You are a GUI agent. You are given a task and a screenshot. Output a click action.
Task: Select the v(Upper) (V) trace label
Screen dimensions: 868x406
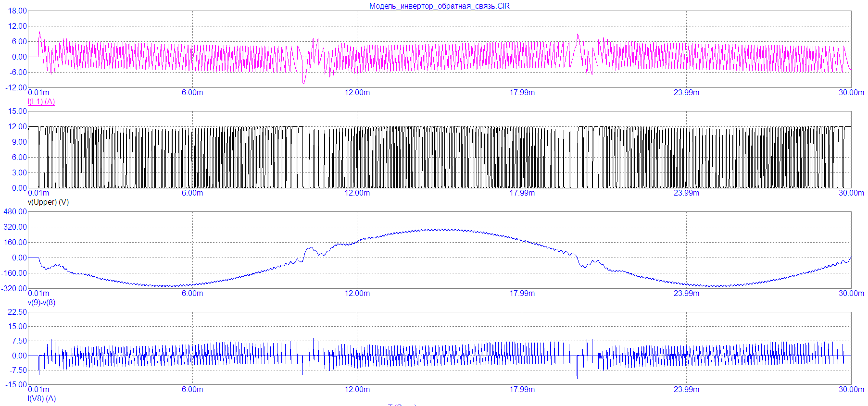(x=48, y=202)
